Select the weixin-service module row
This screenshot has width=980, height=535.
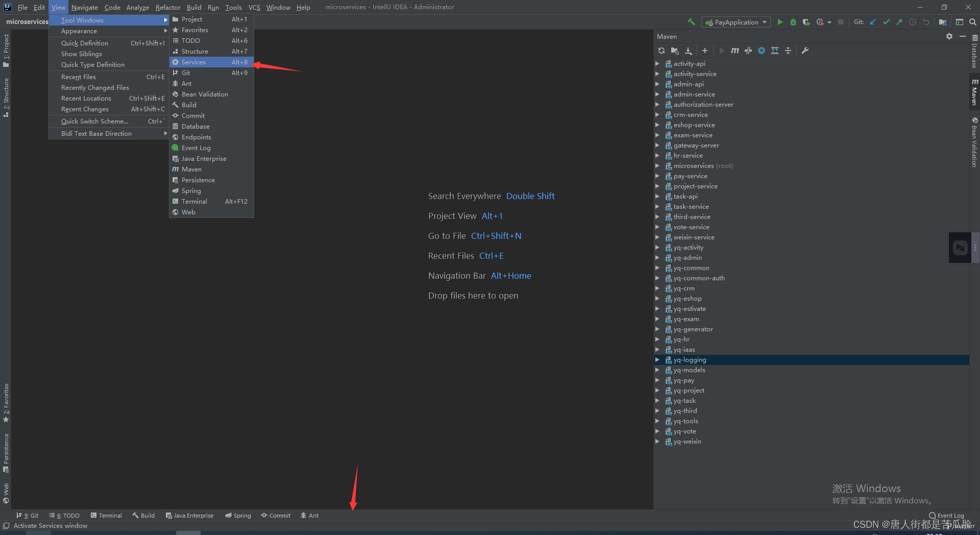812,237
